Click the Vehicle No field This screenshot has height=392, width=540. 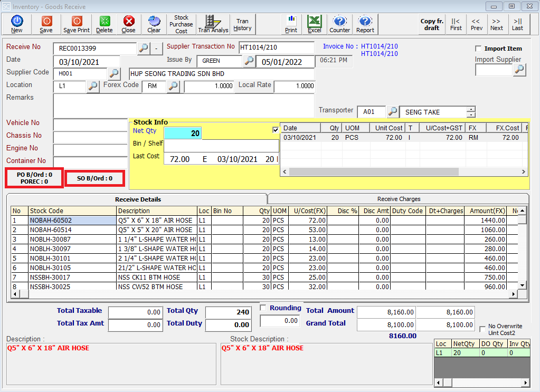[91, 124]
